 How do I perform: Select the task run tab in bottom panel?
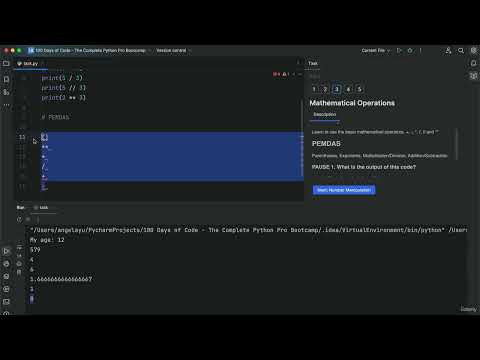41,207
